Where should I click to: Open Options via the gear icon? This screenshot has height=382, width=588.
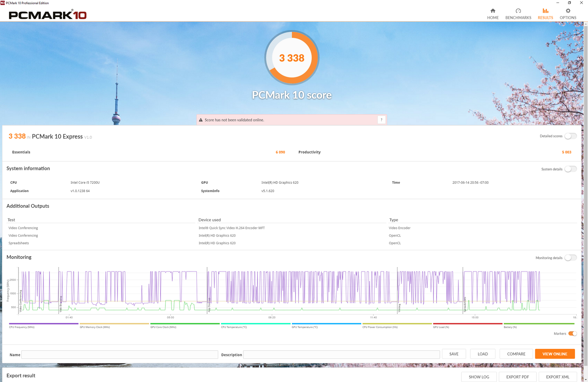pyautogui.click(x=568, y=11)
